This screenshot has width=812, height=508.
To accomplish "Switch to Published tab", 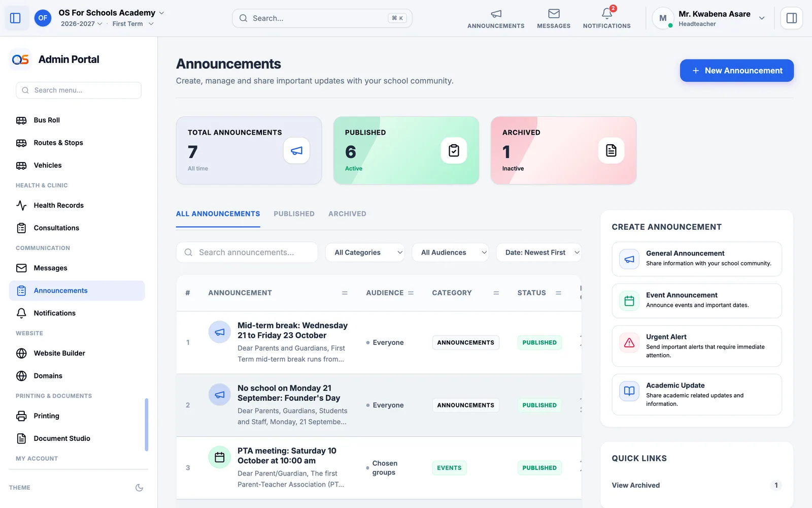I will 294,214.
